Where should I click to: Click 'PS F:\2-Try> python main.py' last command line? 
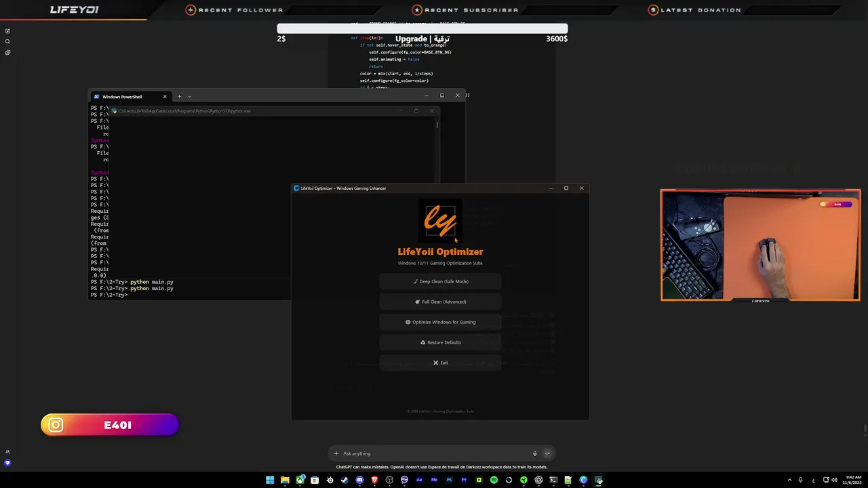(x=132, y=288)
